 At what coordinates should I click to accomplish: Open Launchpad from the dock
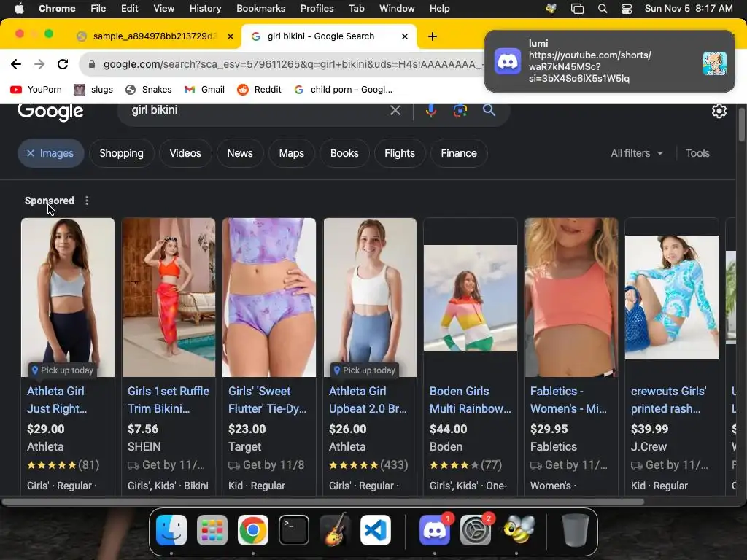(x=212, y=530)
